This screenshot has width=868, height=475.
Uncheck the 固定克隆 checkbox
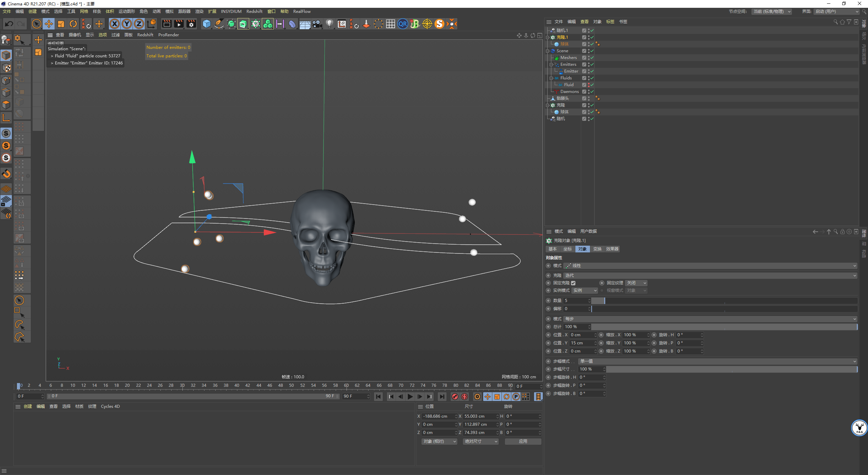(x=573, y=283)
